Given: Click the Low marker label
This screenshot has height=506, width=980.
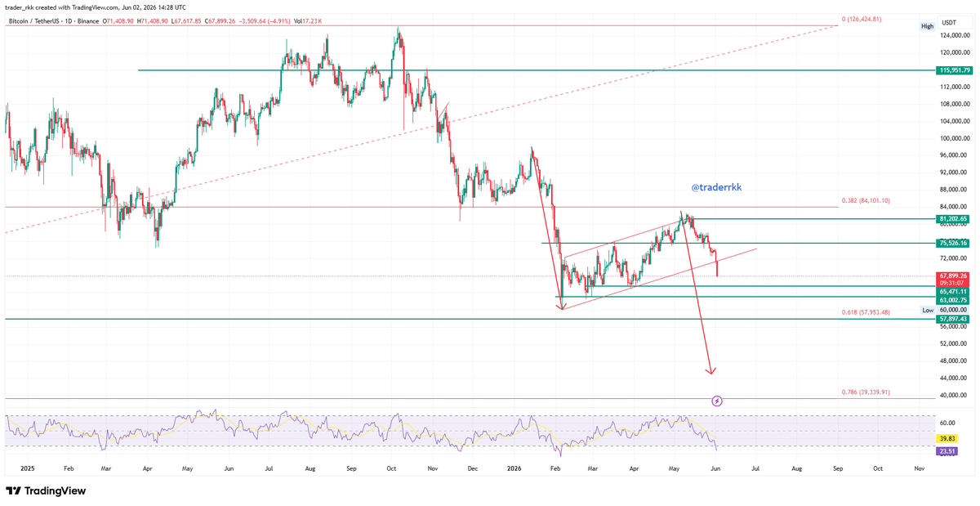Looking at the screenshot, I should click(x=928, y=311).
